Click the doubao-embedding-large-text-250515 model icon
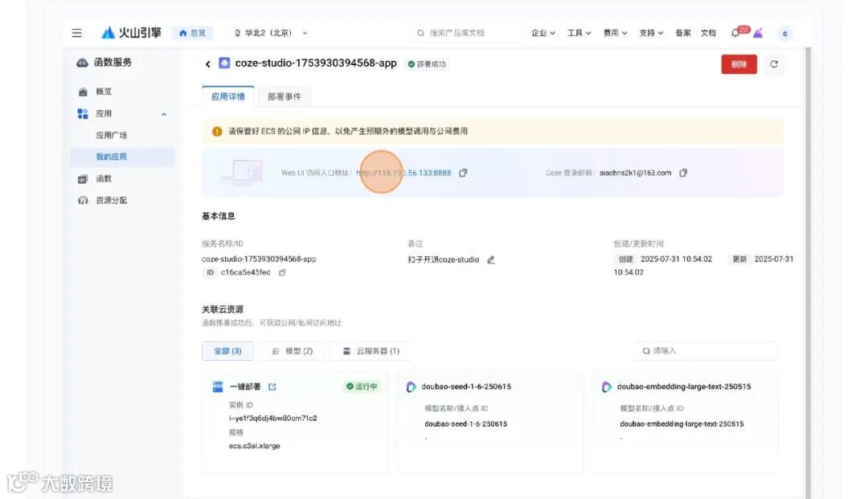Viewport: 868px width, 499px height. 607,387
